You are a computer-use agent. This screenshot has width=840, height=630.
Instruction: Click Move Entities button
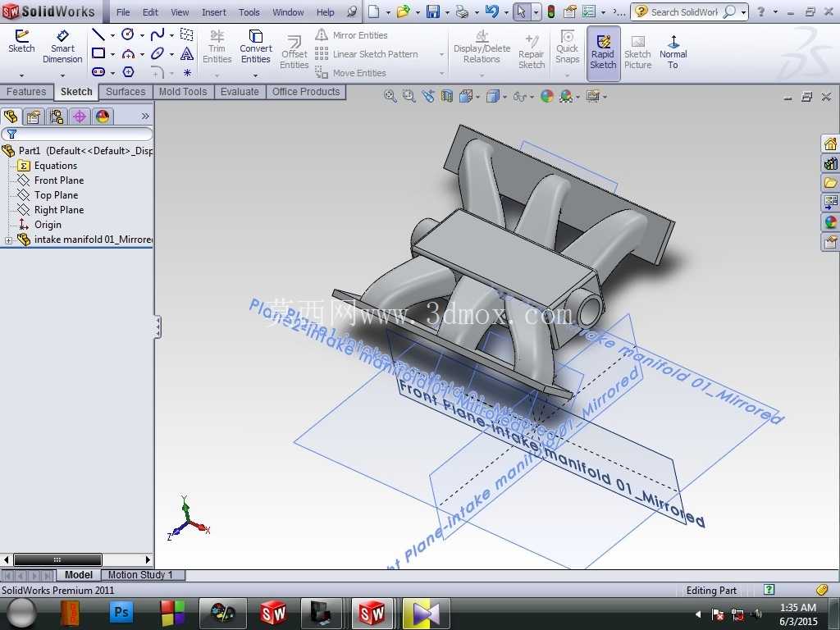pos(350,72)
